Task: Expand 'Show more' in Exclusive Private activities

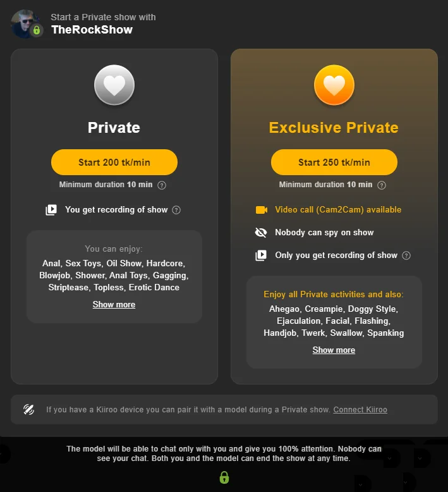Action: [334, 350]
